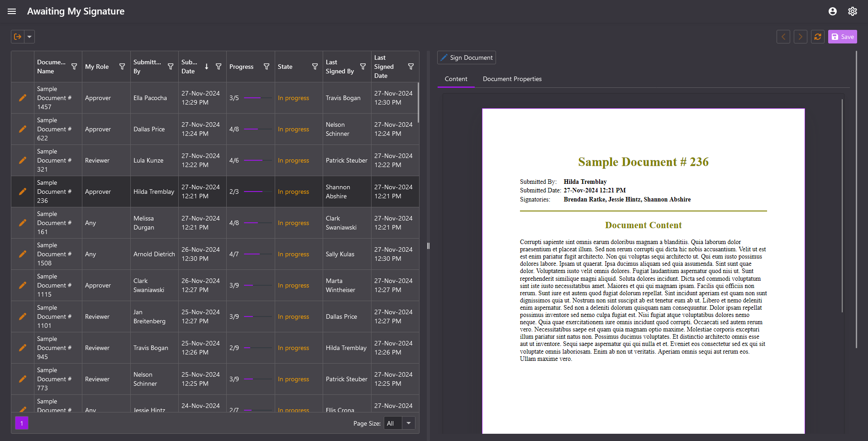Click pencil icon for Sample Document # 945
868x441 pixels.
(23, 348)
